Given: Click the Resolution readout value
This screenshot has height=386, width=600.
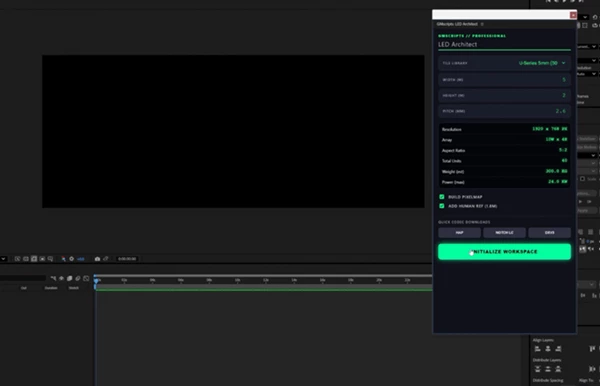Looking at the screenshot, I should (x=549, y=129).
